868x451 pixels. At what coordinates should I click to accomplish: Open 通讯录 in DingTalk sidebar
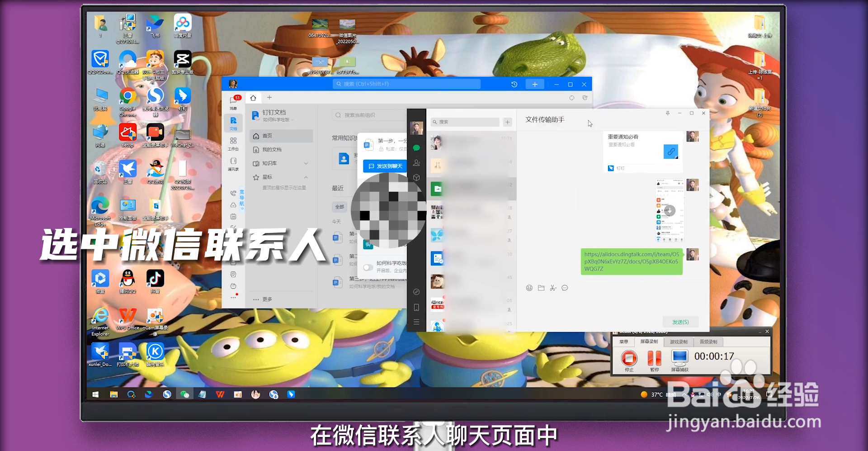pos(233,164)
